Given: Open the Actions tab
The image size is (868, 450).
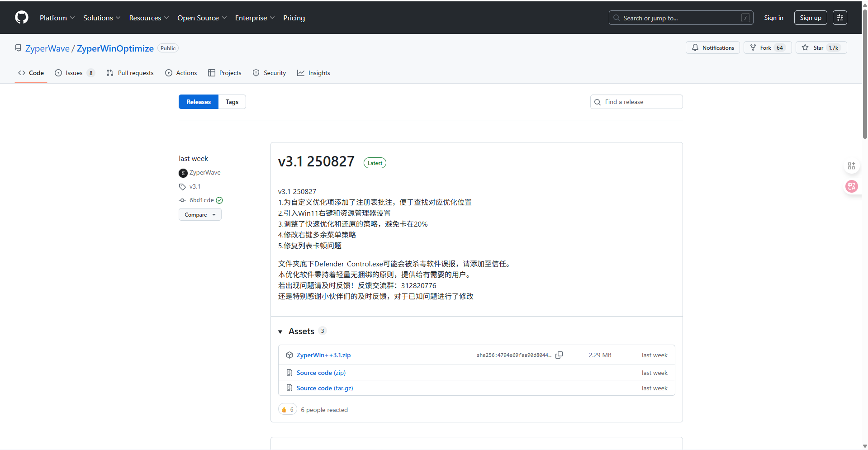Looking at the screenshot, I should [x=181, y=73].
